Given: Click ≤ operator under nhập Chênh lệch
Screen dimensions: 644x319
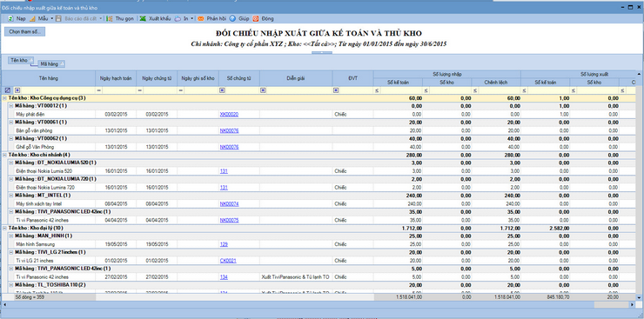Looking at the screenshot, I should pyautogui.click(x=475, y=90).
